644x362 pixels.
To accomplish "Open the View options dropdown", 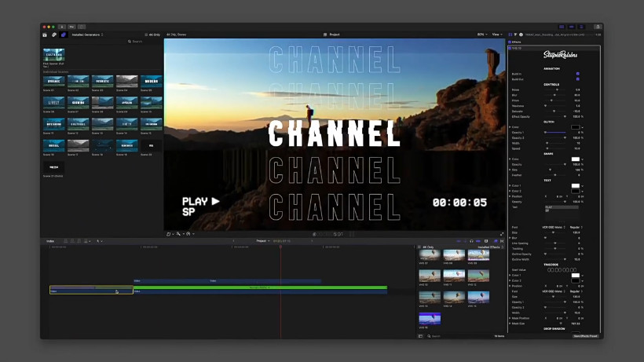I will 497,35.
